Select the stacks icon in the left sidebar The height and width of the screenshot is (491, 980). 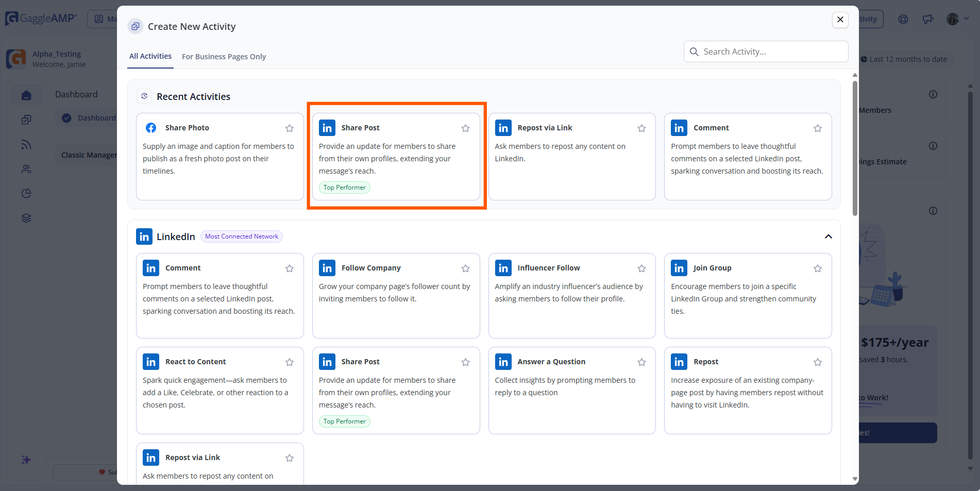point(26,217)
